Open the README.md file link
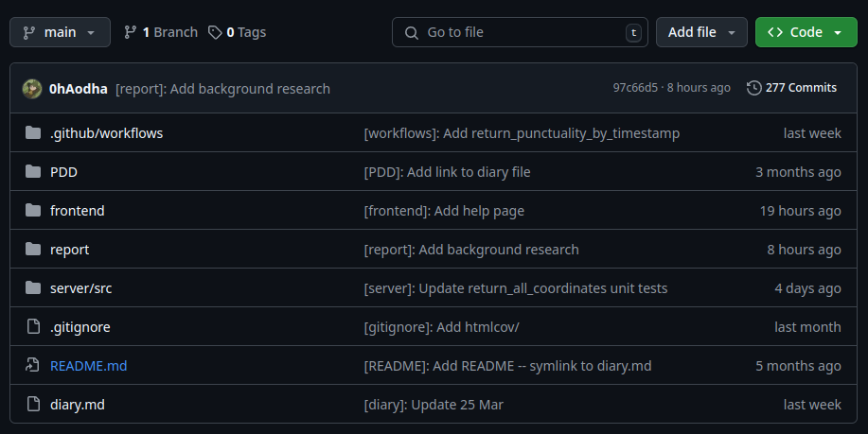 (x=89, y=365)
